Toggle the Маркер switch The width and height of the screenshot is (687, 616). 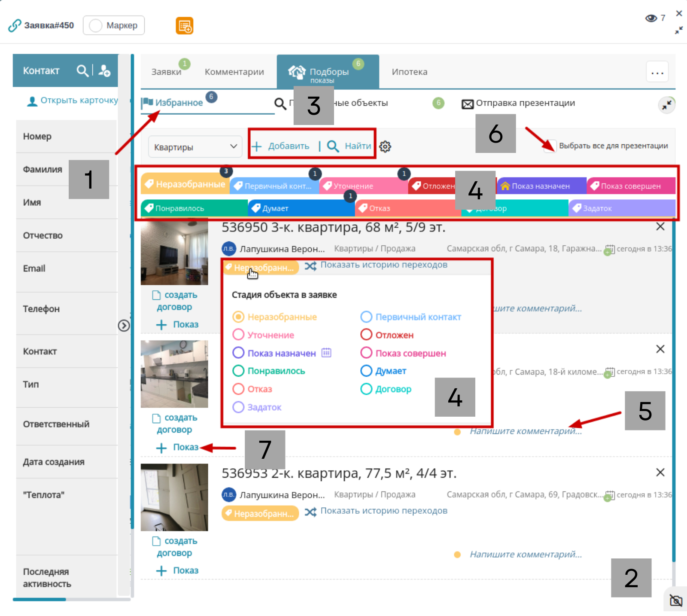(x=95, y=25)
